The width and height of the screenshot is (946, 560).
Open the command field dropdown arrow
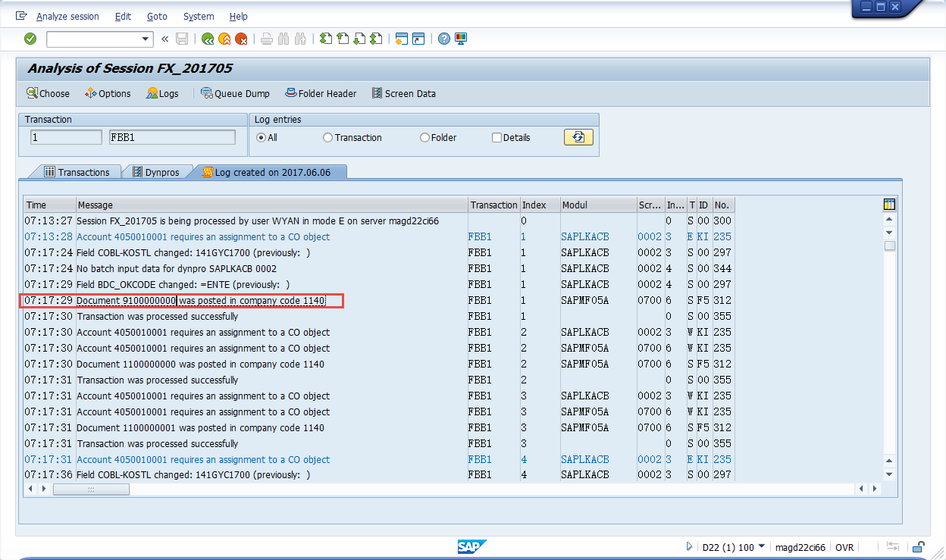[146, 39]
